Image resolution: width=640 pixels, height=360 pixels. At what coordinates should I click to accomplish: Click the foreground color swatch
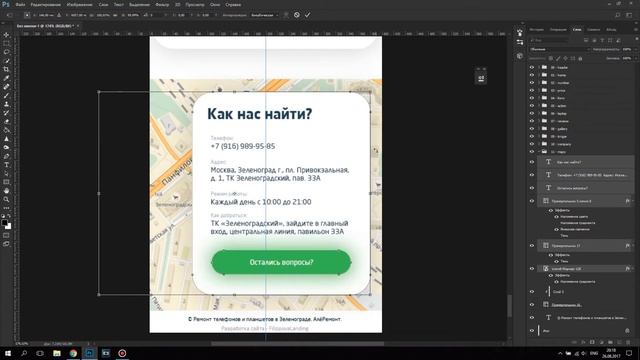pyautogui.click(x=4, y=223)
